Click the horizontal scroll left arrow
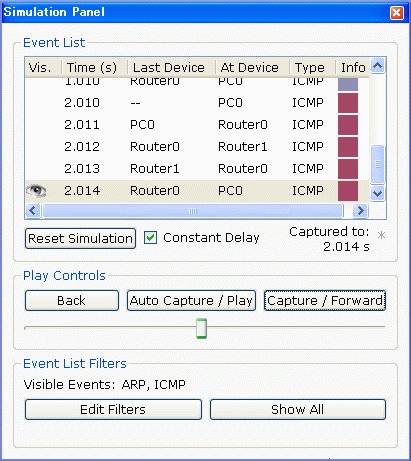This screenshot has width=411, height=461. [33, 211]
